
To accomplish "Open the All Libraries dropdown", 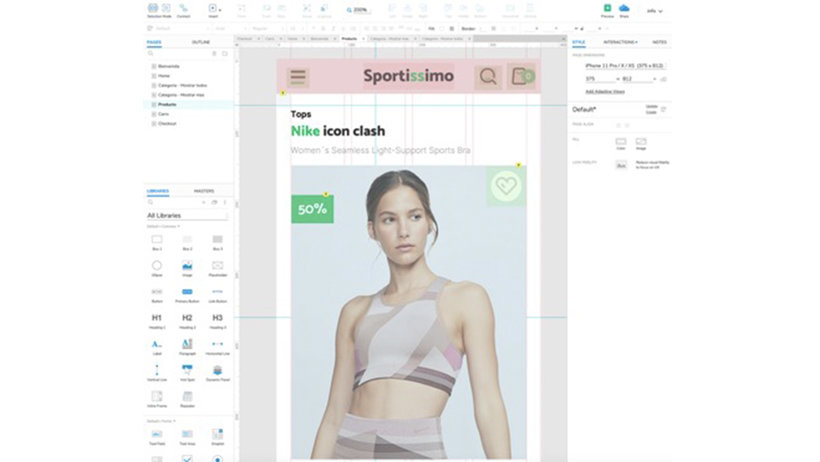I will tap(187, 216).
